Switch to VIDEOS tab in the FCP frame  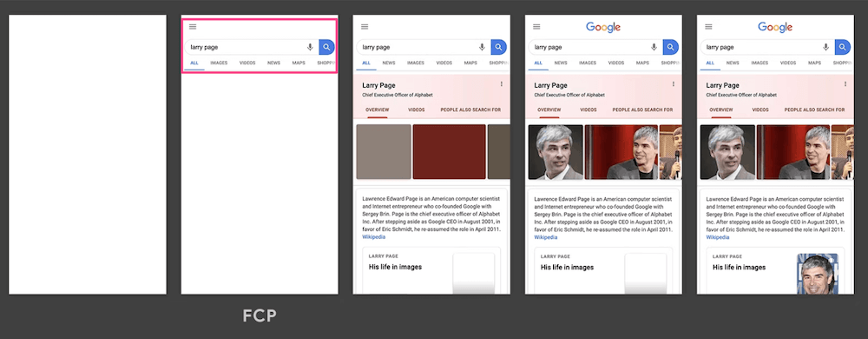click(247, 63)
